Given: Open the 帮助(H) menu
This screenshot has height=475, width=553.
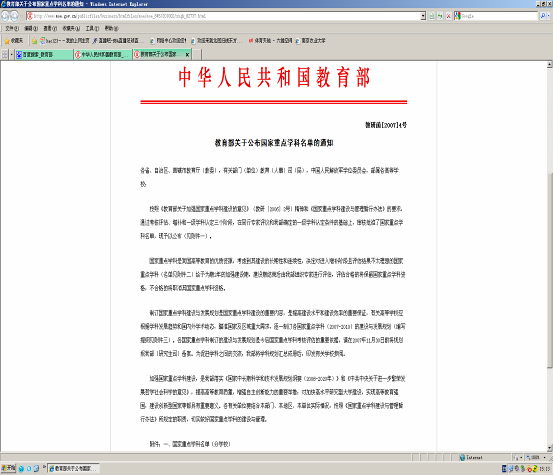Looking at the screenshot, I should [111, 28].
